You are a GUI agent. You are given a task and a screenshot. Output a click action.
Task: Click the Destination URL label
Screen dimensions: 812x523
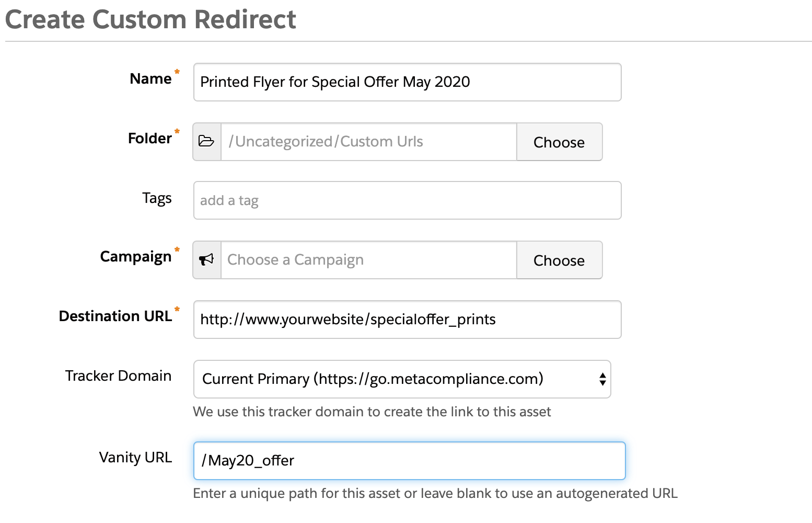(115, 316)
